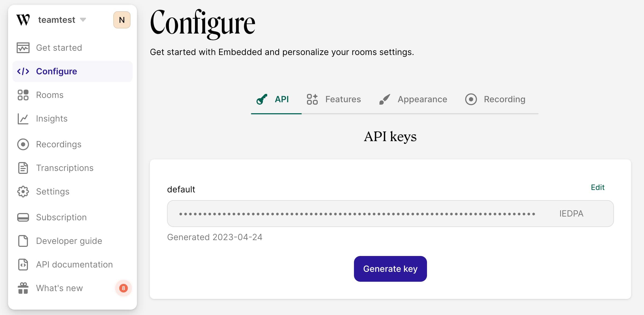Image resolution: width=644 pixels, height=315 pixels.
Task: Switch to the Features tab
Action: click(x=334, y=99)
